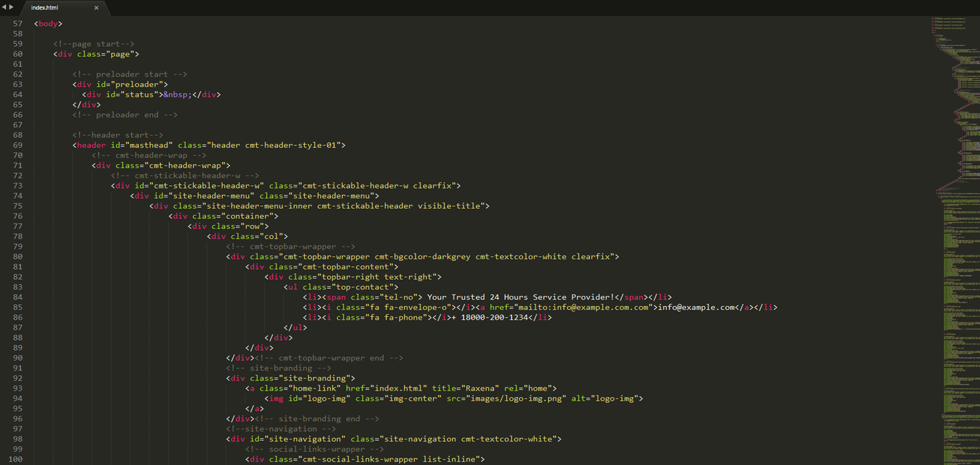Click the left tab-navigation arrow

[x=4, y=7]
